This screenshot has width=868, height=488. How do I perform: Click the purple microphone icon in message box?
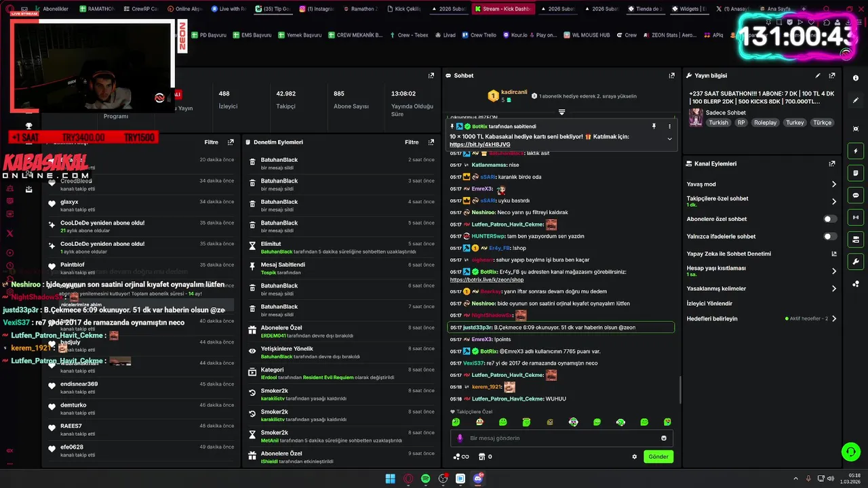coord(460,438)
